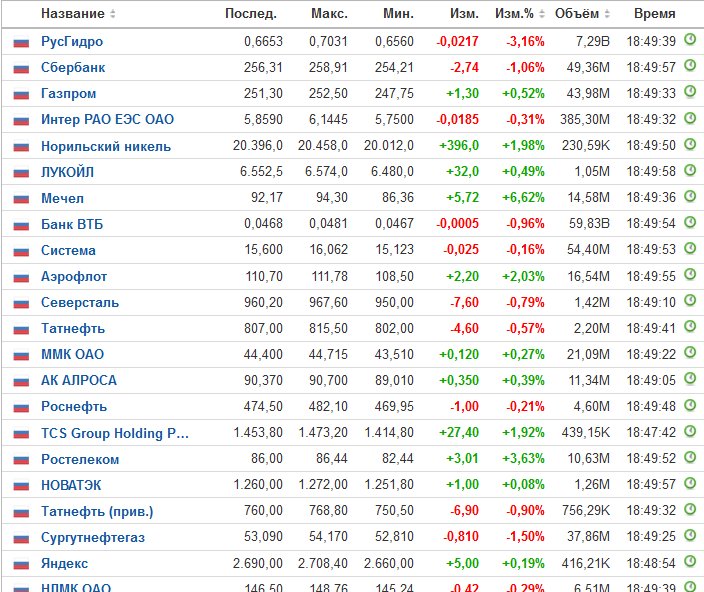Open the Аэрофлот stock link
The image size is (704, 592).
74,276
